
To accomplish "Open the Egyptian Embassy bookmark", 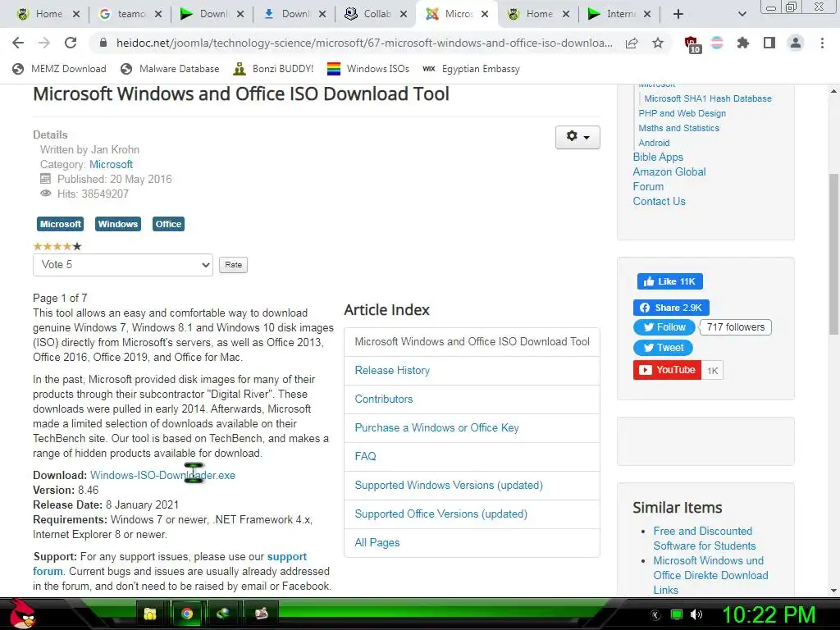I will coord(472,69).
